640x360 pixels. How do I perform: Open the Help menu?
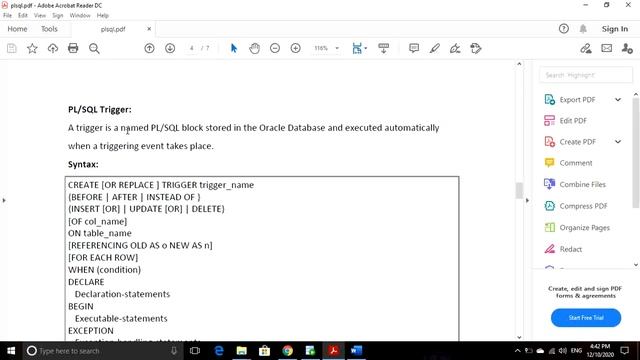pyautogui.click(x=103, y=16)
